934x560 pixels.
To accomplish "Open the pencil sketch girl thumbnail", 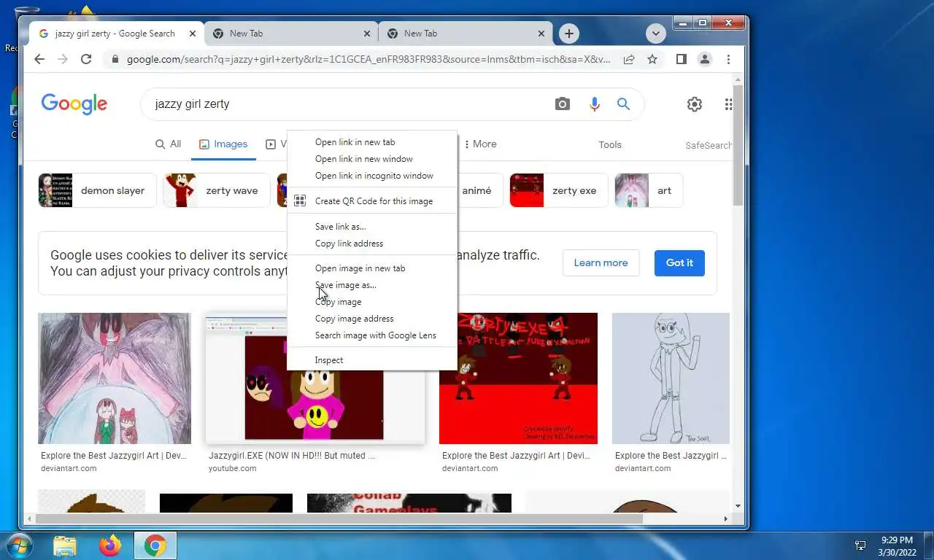I will point(671,378).
